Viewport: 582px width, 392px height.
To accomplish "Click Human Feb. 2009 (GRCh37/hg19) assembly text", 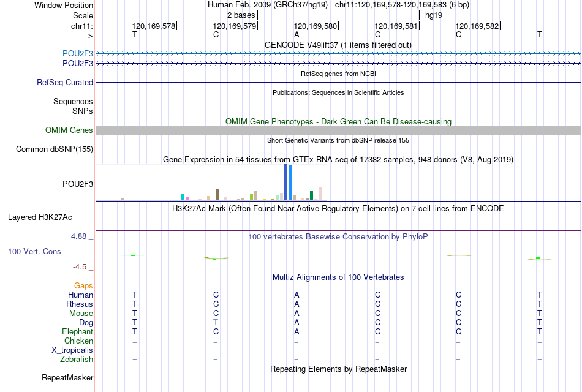I will point(268,5).
